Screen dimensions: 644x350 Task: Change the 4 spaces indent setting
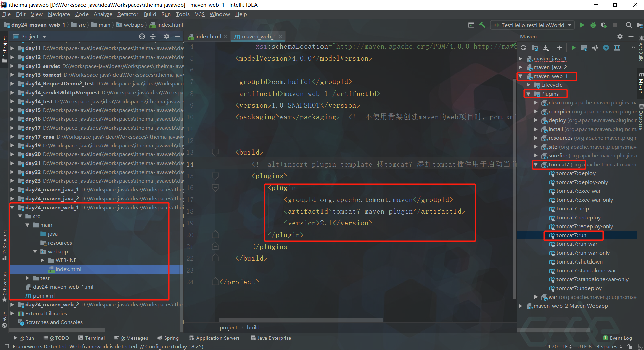609,347
